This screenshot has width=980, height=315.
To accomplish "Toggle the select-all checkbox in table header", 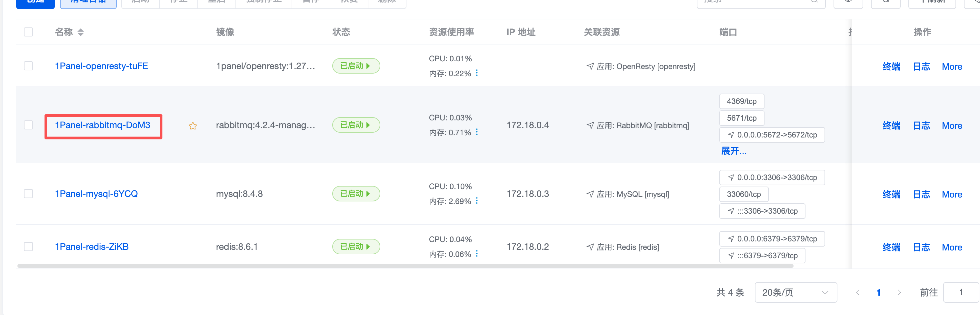I will tap(28, 32).
